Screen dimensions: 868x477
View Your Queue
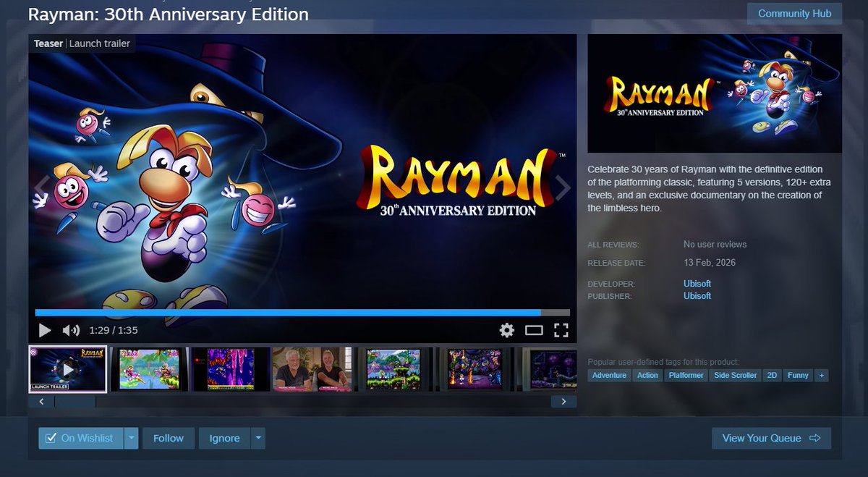771,438
